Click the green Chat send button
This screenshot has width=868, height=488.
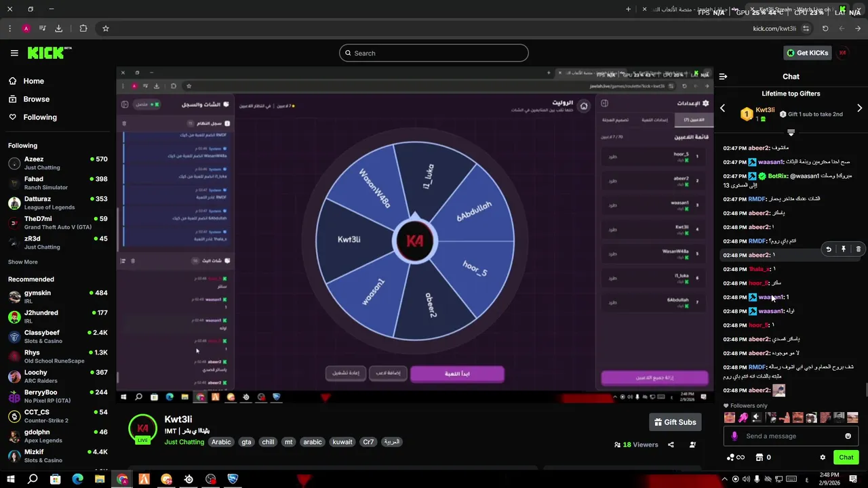(x=846, y=457)
